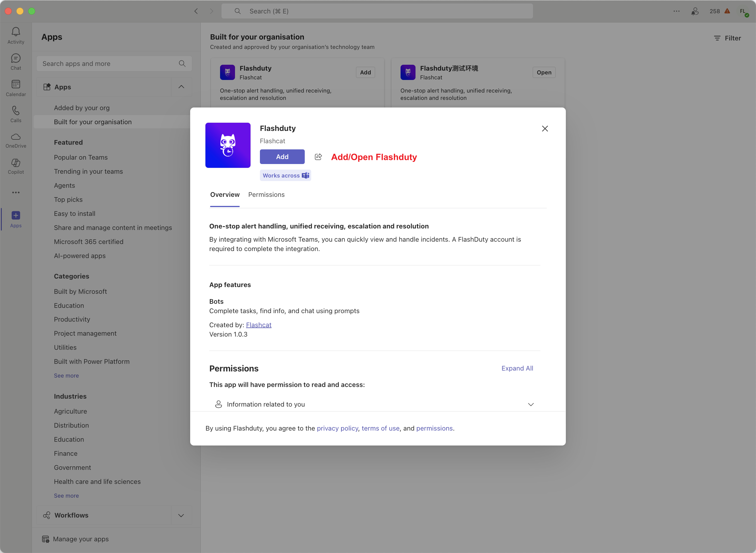
Task: Click the Works across badge
Action: [x=285, y=175]
